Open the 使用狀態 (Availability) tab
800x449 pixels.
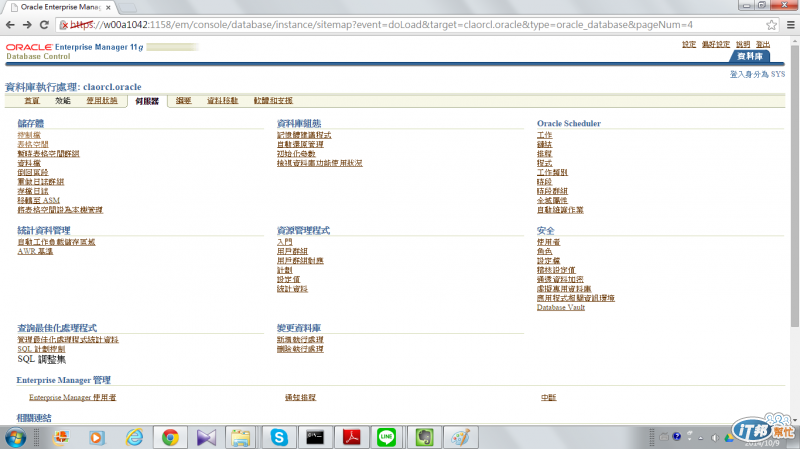point(102,101)
